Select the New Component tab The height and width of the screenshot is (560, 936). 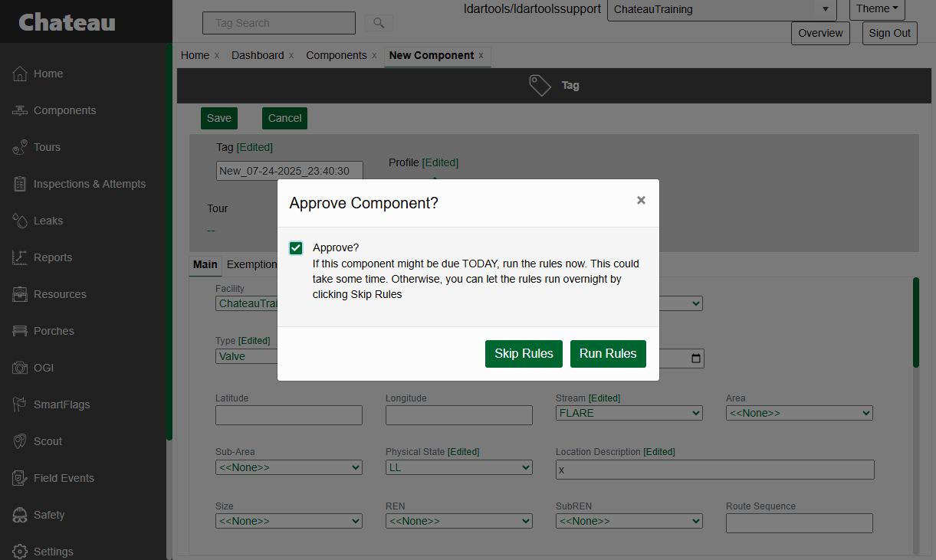point(432,55)
